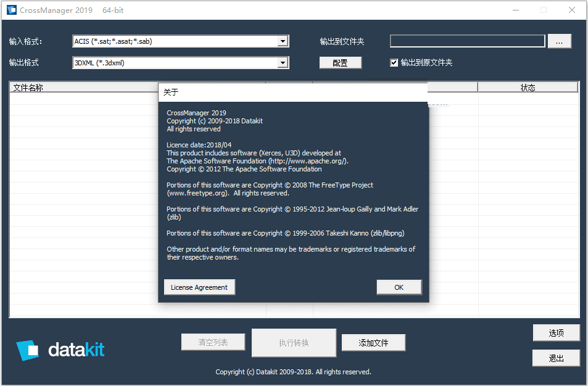Click the datakit logo
This screenshot has width=588, height=386.
click(60, 350)
